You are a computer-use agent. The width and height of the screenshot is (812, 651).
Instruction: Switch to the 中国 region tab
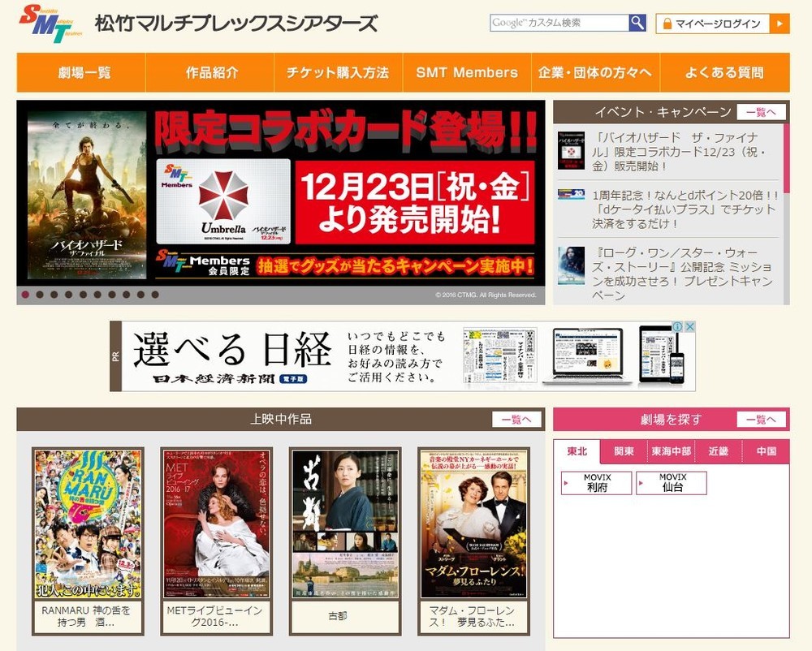[x=767, y=452]
